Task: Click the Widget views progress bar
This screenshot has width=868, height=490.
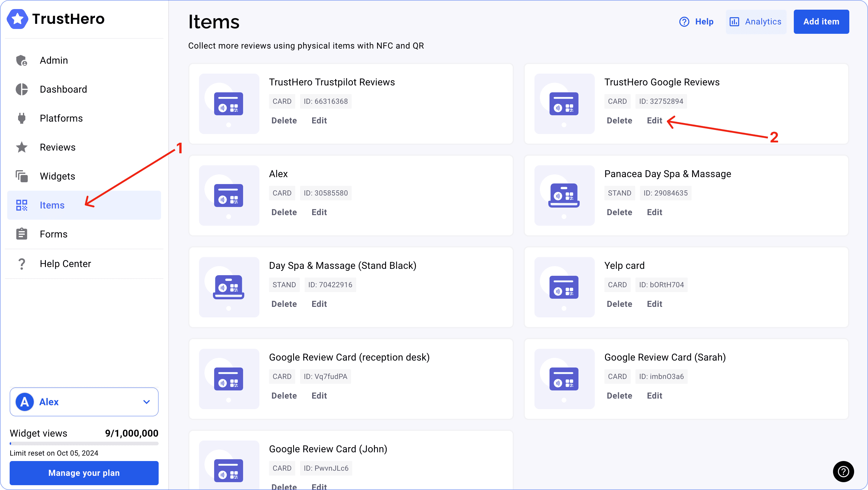Action: click(84, 444)
